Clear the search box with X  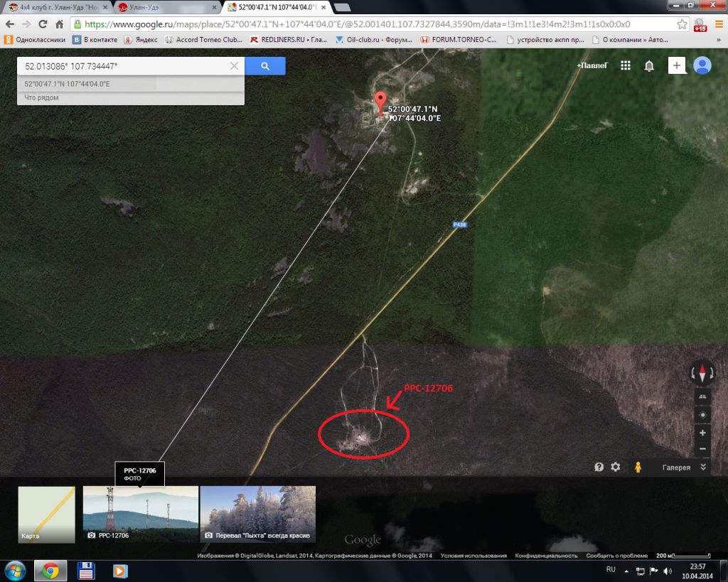[234, 66]
